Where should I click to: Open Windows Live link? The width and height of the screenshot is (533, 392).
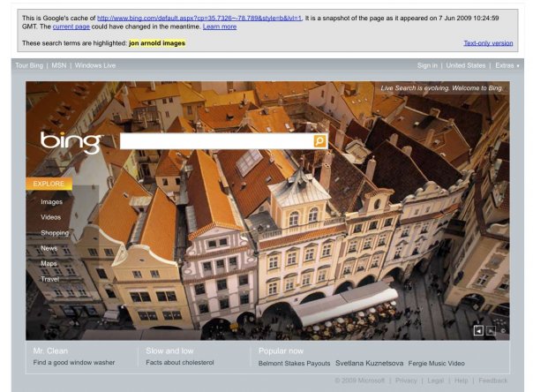(x=95, y=65)
